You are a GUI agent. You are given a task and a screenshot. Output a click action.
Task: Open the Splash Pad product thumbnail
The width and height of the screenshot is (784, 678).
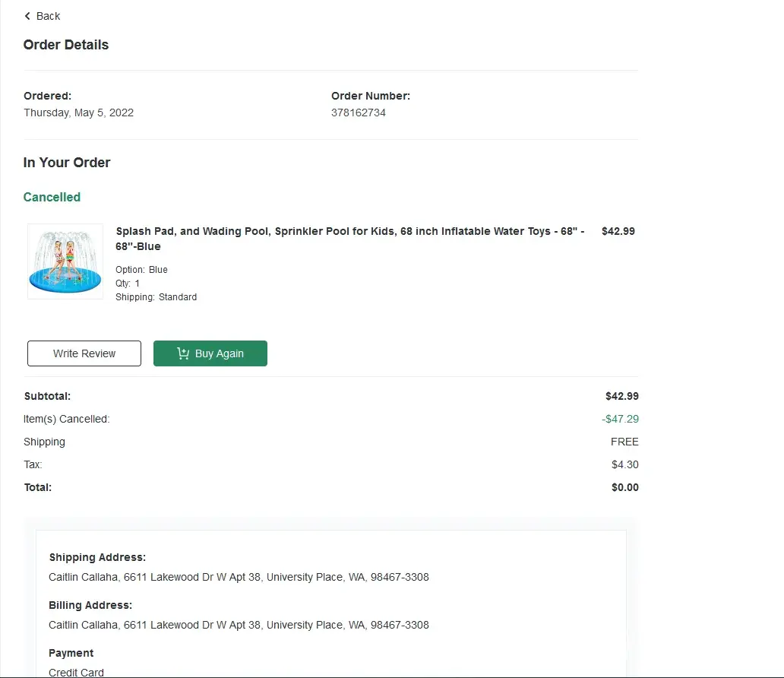[x=65, y=261]
